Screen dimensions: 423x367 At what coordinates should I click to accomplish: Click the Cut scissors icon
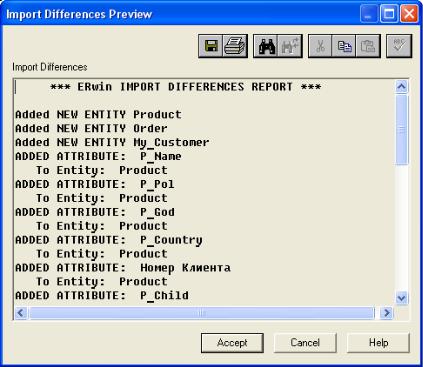click(x=320, y=46)
